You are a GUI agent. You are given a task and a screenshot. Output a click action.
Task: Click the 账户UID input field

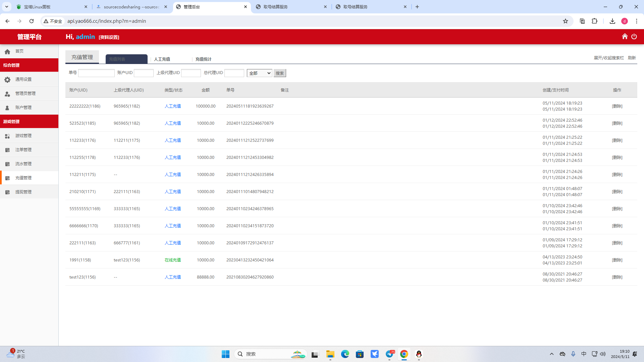(144, 73)
